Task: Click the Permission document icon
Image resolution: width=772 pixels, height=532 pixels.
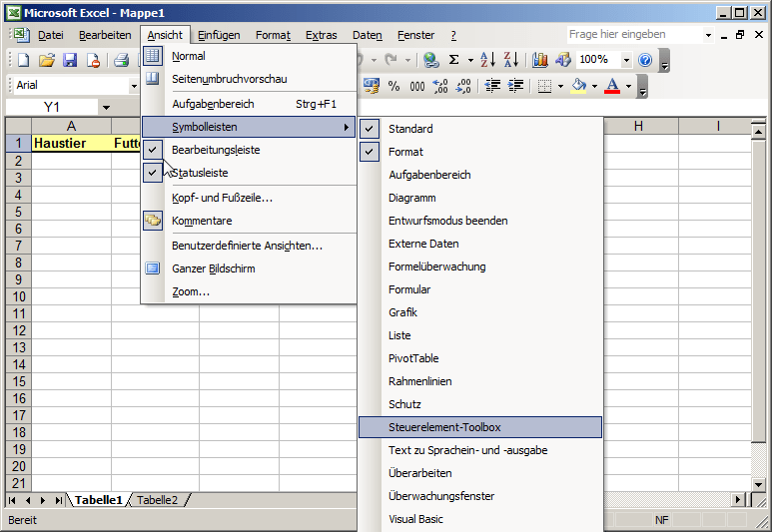Action: tap(93, 60)
